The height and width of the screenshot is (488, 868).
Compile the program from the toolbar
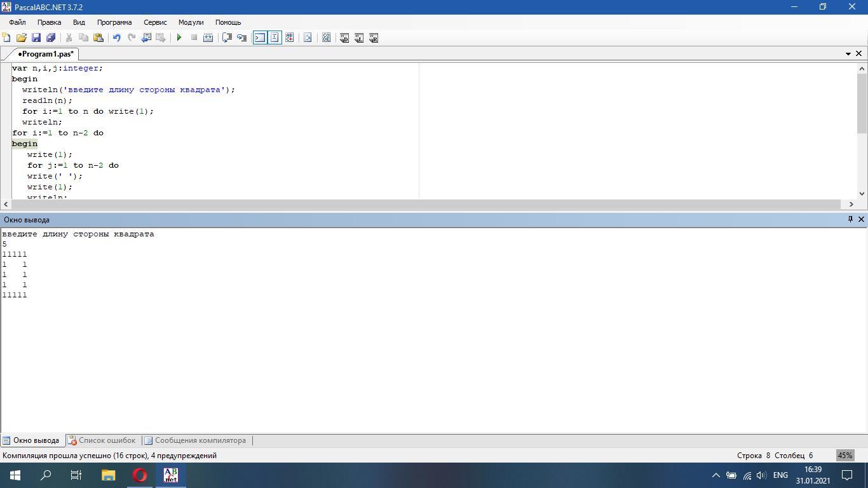click(x=208, y=37)
